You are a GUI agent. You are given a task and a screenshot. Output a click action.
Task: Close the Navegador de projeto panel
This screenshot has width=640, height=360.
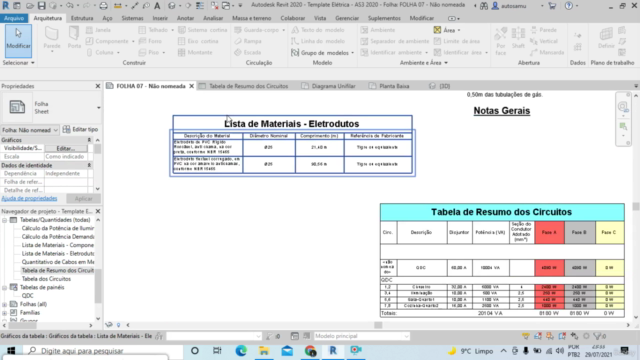click(98, 211)
